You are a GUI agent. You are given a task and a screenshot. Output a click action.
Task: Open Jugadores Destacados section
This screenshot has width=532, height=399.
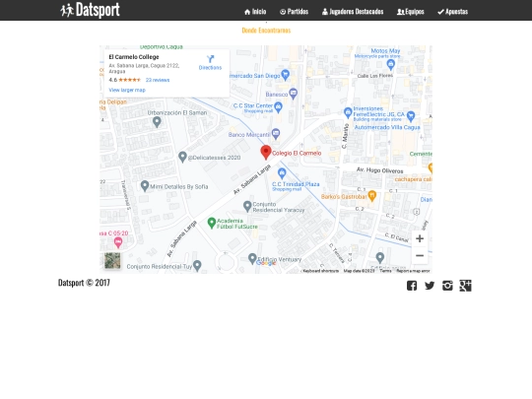pyautogui.click(x=353, y=12)
